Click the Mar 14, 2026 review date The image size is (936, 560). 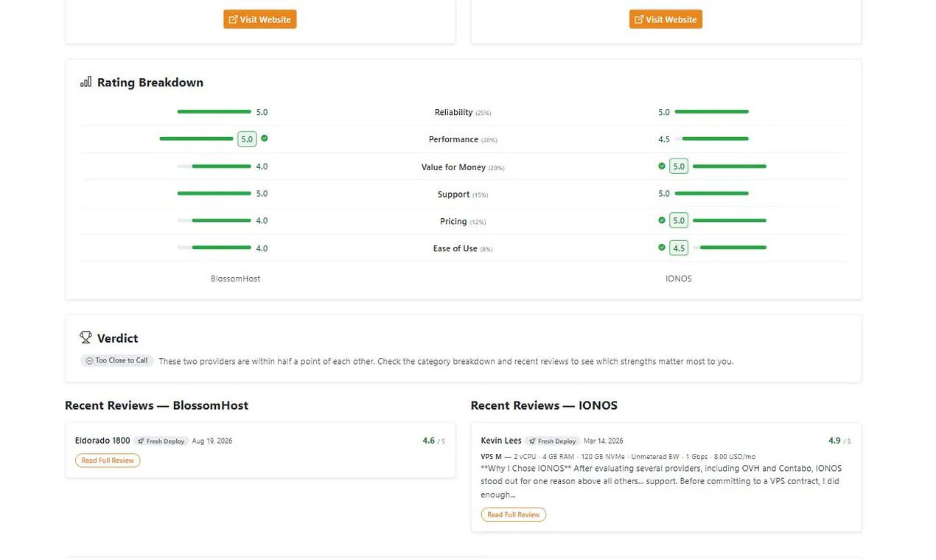click(x=604, y=441)
